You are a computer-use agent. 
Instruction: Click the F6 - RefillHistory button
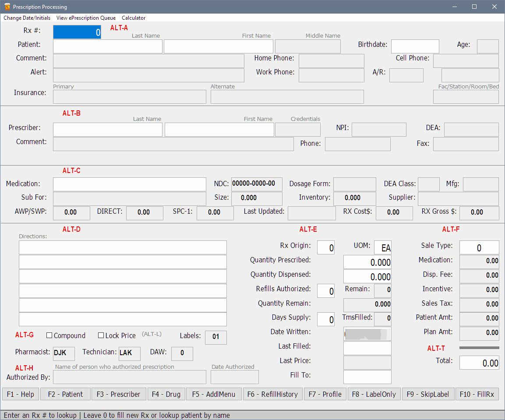[x=273, y=394]
